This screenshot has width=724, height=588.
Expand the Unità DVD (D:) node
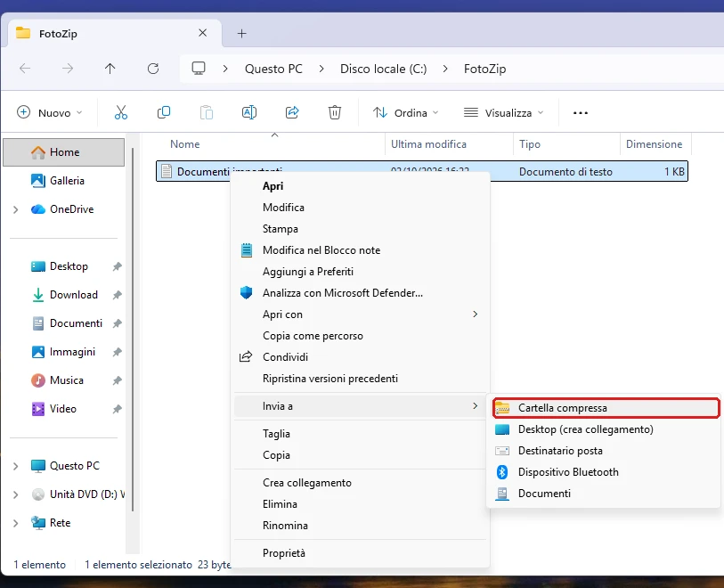16,494
